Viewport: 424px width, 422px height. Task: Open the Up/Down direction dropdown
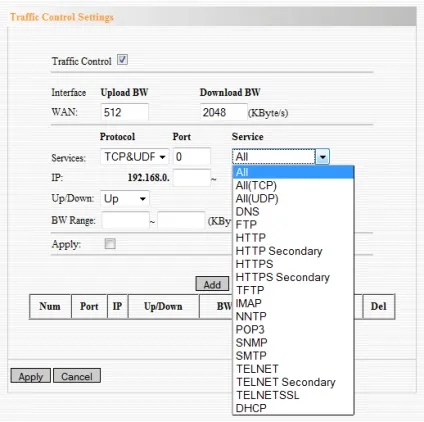click(x=125, y=199)
